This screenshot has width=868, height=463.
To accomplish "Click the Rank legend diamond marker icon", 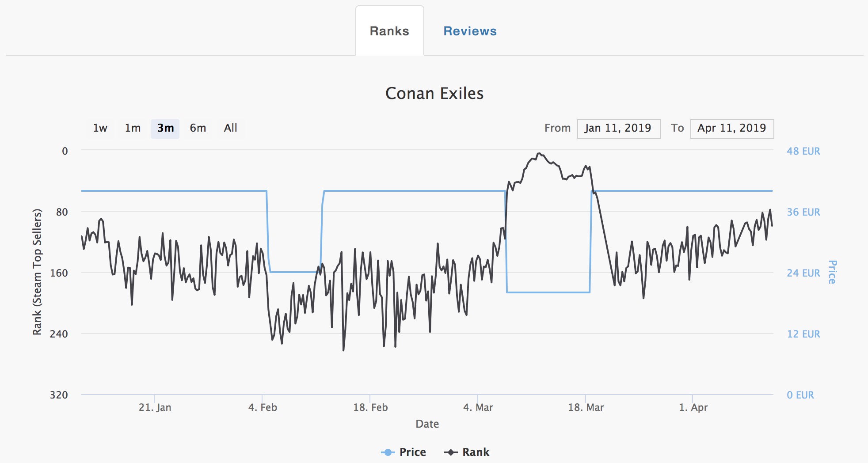I will (451, 452).
